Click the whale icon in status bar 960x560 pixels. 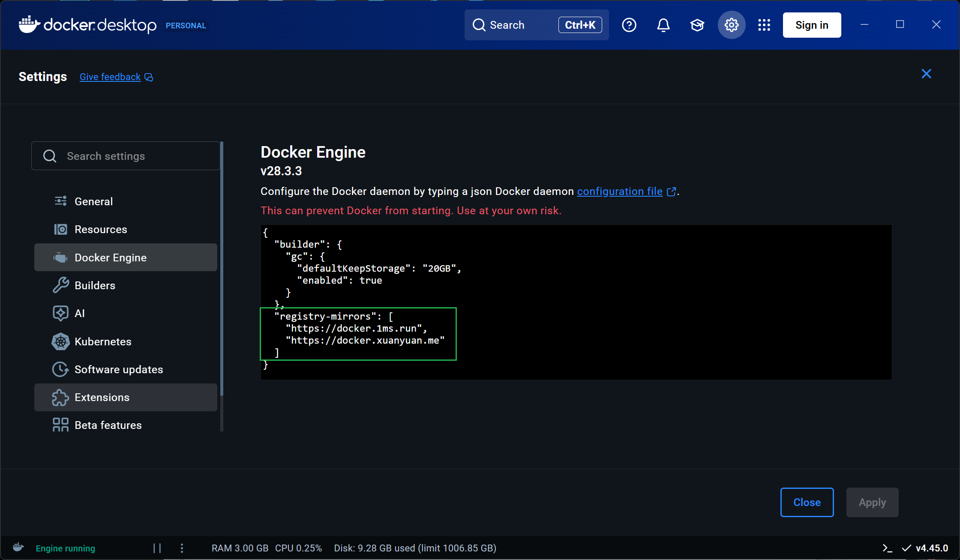pos(18,548)
